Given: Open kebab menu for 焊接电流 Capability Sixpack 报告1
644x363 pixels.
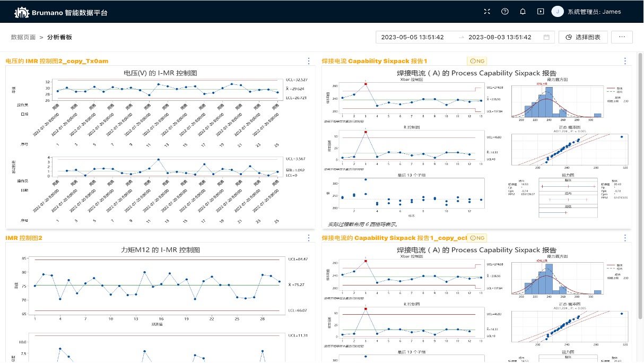Looking at the screenshot, I should tap(625, 61).
